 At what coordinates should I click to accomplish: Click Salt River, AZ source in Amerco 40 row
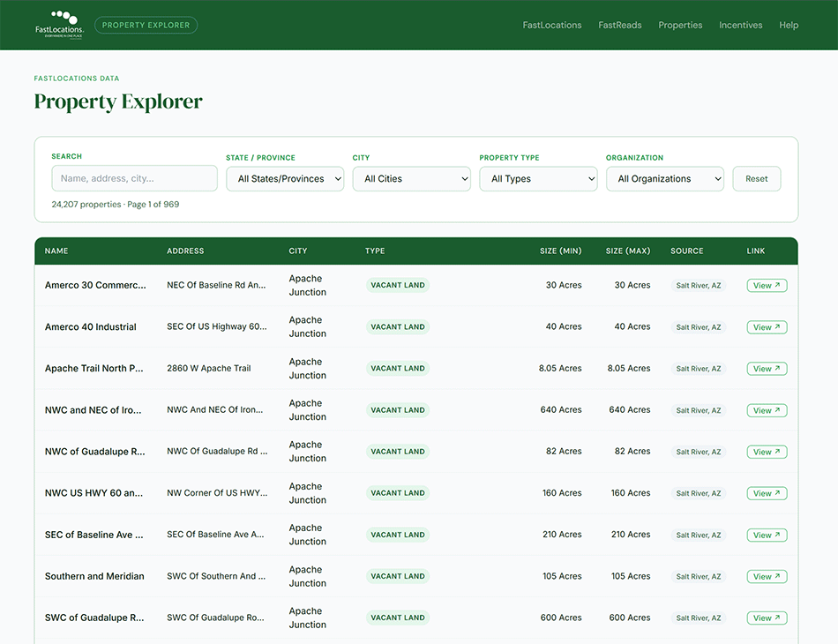point(699,327)
